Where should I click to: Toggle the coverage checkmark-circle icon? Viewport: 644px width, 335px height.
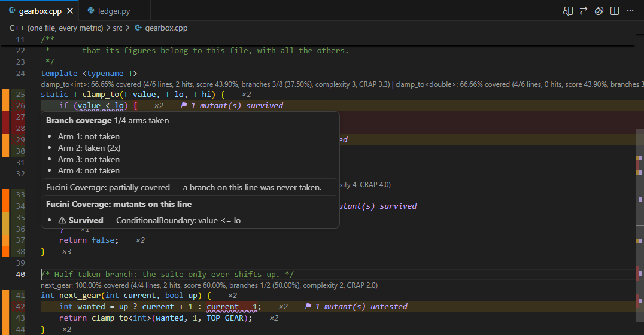click(599, 11)
